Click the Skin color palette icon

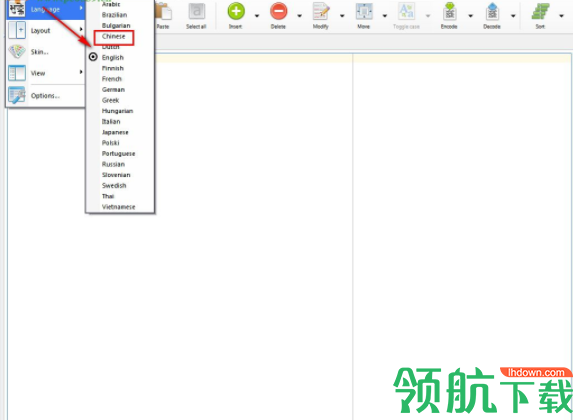tap(17, 52)
